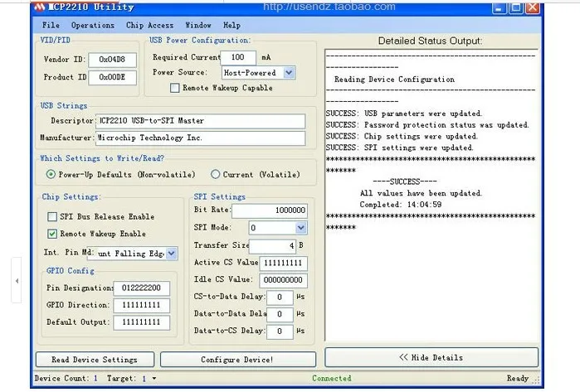Viewport: 580px width, 392px height.
Task: Toggle SPI Bus Release Enable checkbox
Action: click(x=52, y=216)
